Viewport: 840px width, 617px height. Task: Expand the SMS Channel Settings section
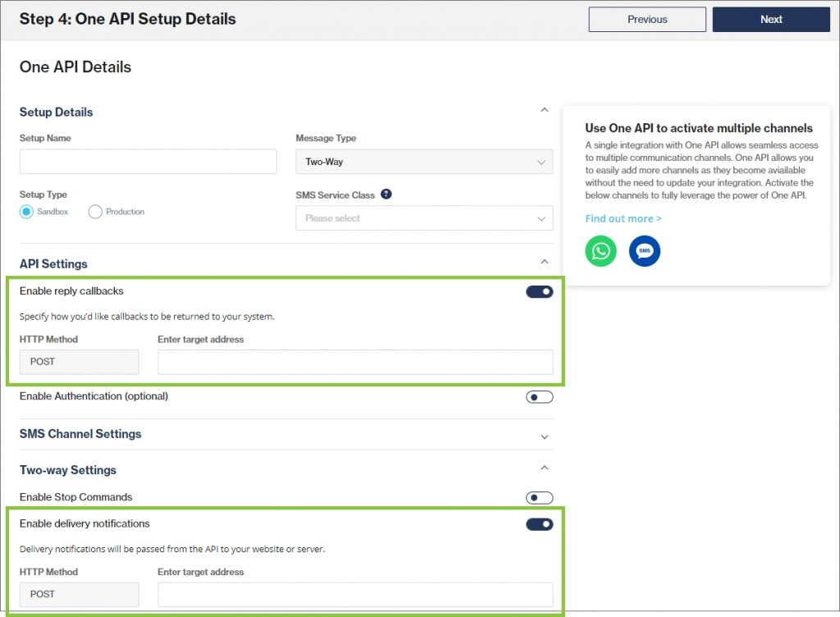pyautogui.click(x=544, y=437)
